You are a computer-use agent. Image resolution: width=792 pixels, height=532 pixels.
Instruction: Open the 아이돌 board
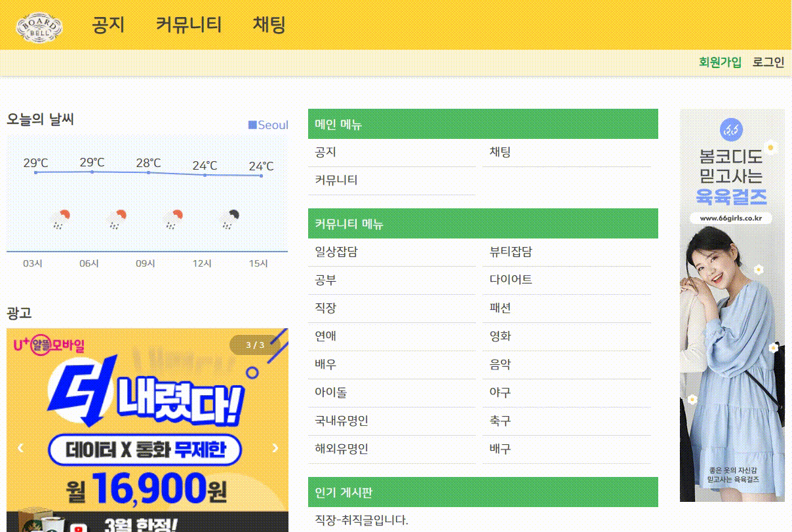391,393
